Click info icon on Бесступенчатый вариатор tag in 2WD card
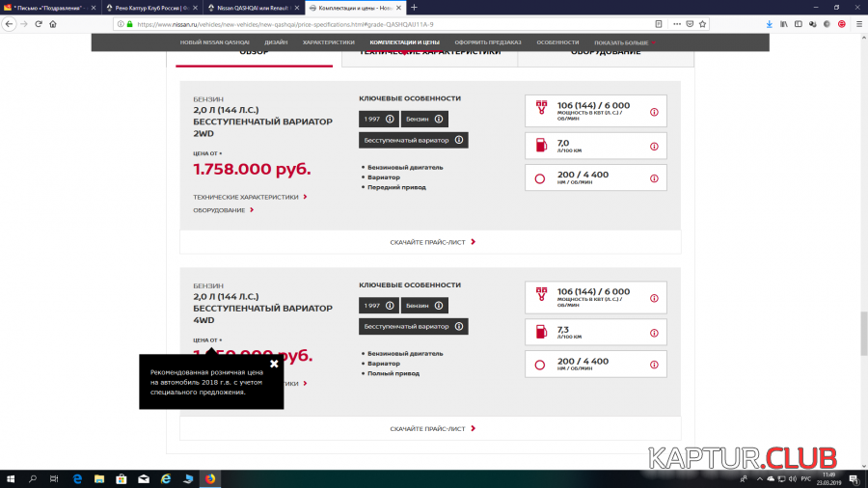This screenshot has width=868, height=488. click(459, 140)
